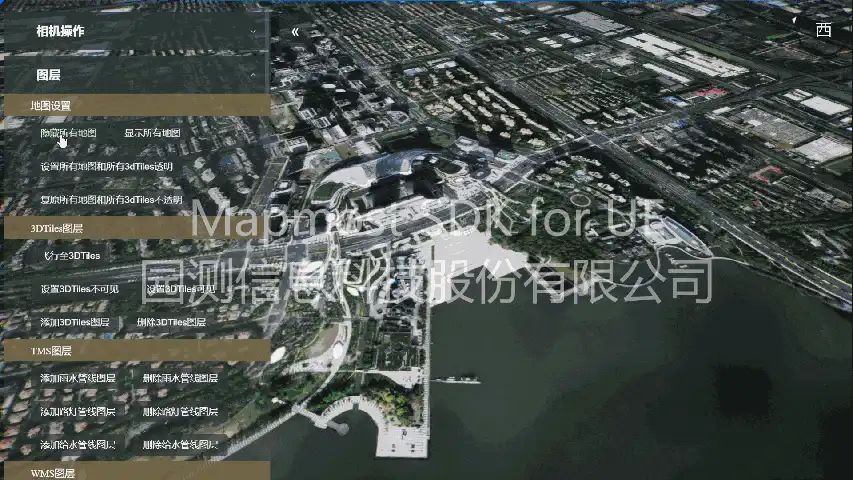853x480 pixels.
Task: Select the WMS图层 section header
Action: [137, 472]
